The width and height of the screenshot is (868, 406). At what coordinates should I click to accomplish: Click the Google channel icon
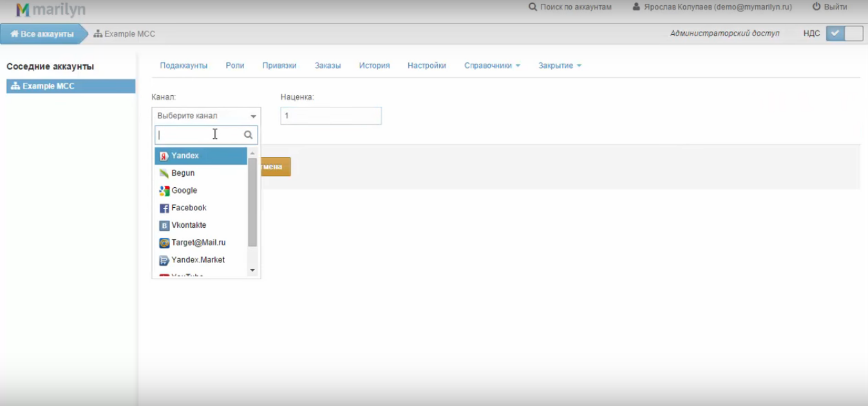[x=164, y=191]
